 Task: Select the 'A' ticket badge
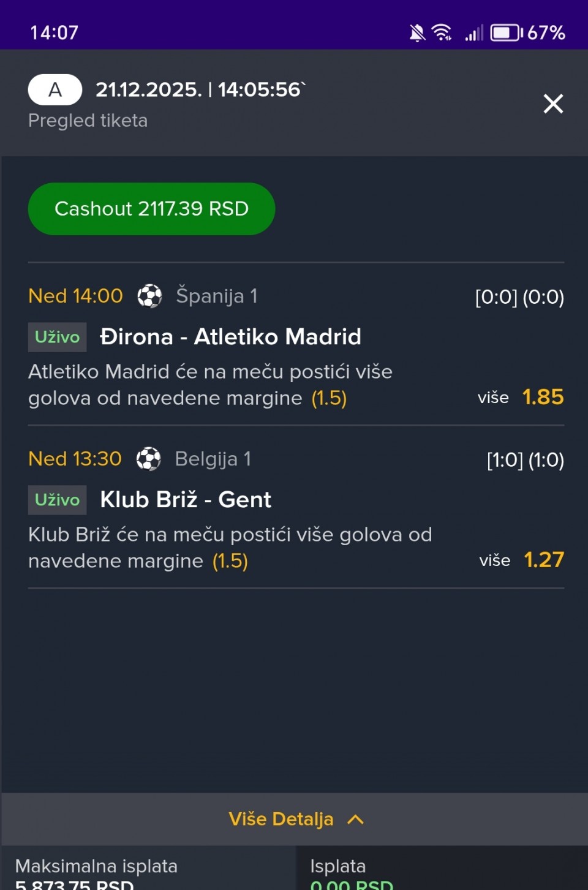55,89
